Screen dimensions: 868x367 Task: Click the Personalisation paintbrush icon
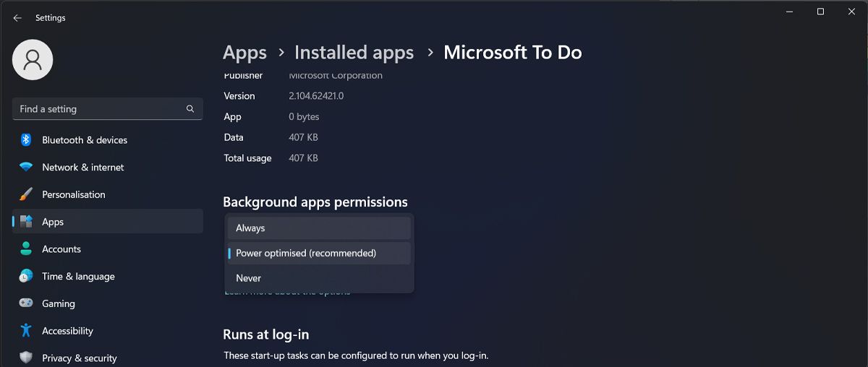26,194
